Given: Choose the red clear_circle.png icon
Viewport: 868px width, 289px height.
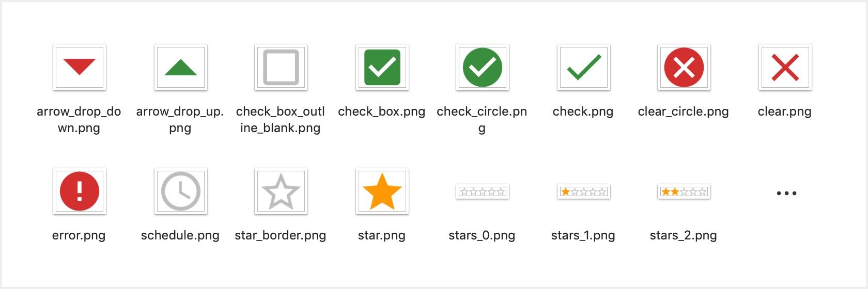Looking at the screenshot, I should (x=684, y=67).
